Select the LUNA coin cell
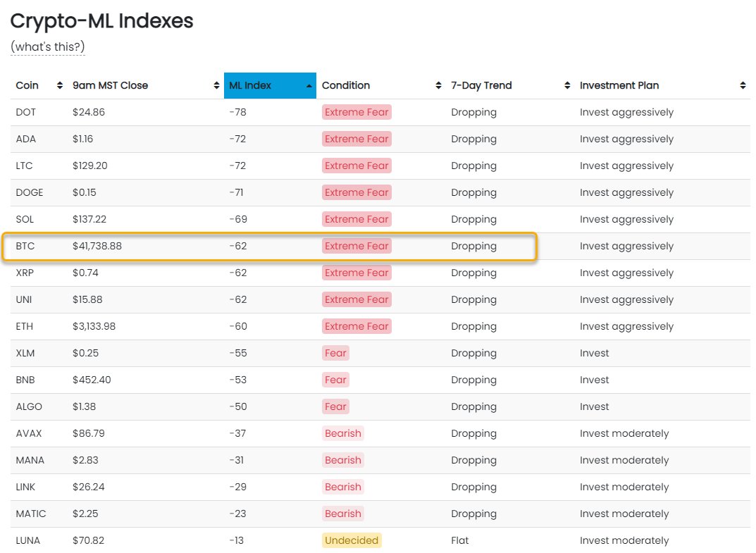The image size is (756, 553). (x=28, y=540)
